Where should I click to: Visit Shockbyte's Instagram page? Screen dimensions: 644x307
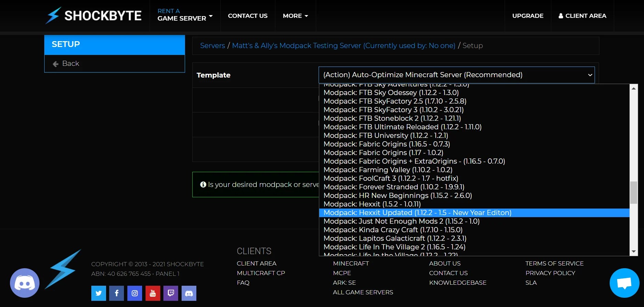click(135, 293)
